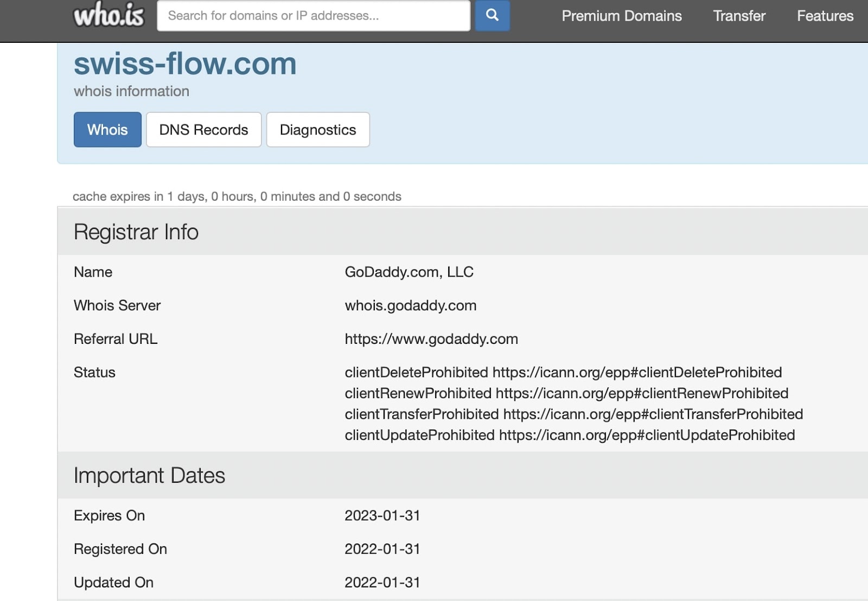Click the 'Updated On' row label
868x601 pixels.
pyautogui.click(x=113, y=583)
